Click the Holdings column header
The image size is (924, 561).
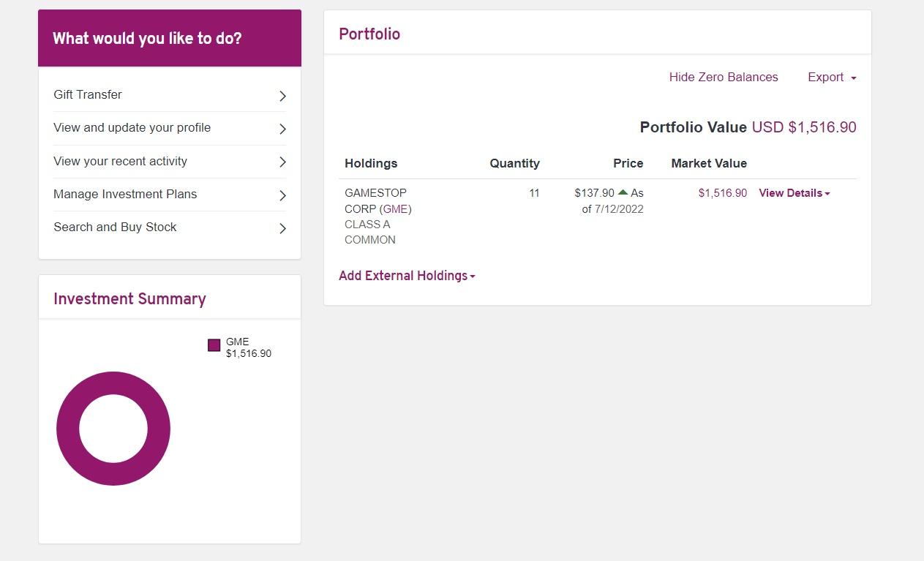tap(371, 163)
